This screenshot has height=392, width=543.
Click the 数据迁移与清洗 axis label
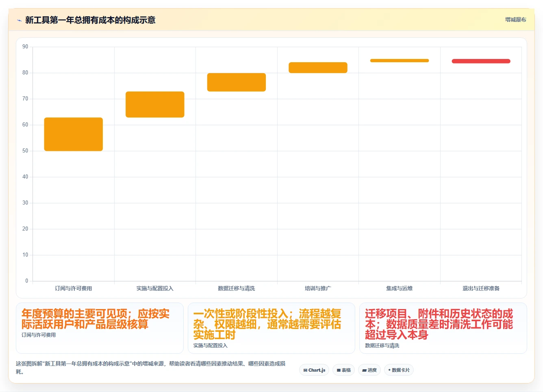237,288
